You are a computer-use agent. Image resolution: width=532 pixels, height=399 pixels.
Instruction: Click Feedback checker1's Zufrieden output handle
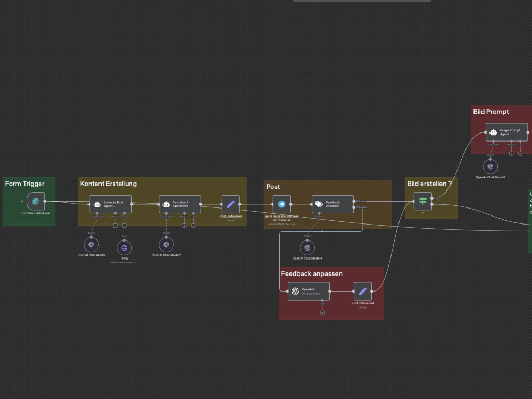tap(354, 201)
